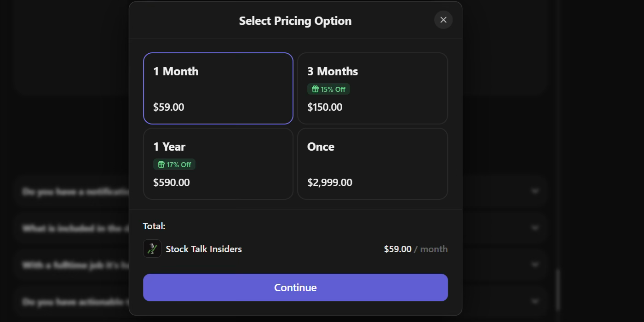Select the 3 Months pricing option
This screenshot has width=644, height=322.
[x=373, y=89]
